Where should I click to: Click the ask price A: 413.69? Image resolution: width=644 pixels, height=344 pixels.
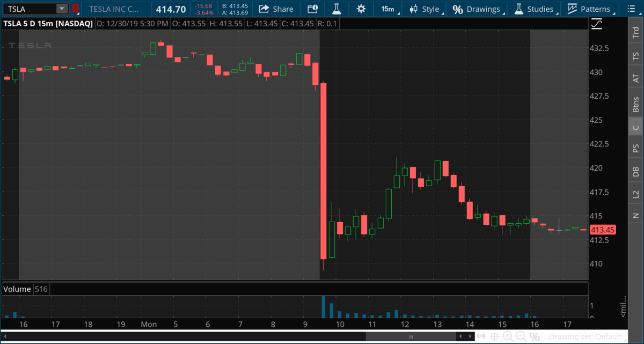235,12
